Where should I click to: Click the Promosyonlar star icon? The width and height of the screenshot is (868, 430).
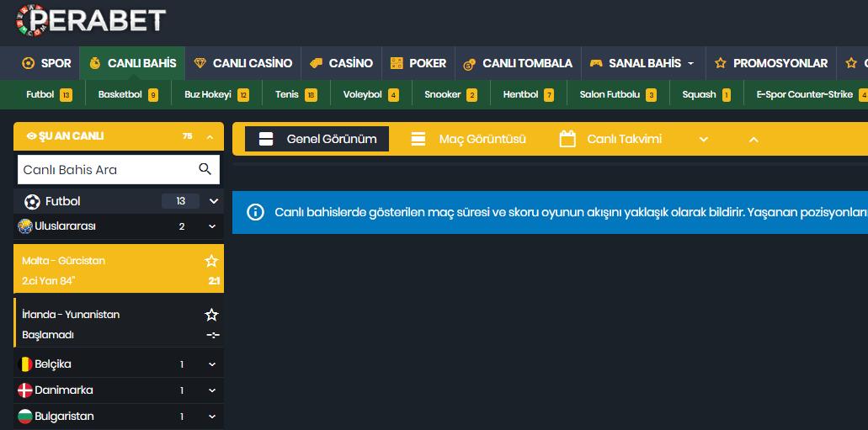click(720, 63)
